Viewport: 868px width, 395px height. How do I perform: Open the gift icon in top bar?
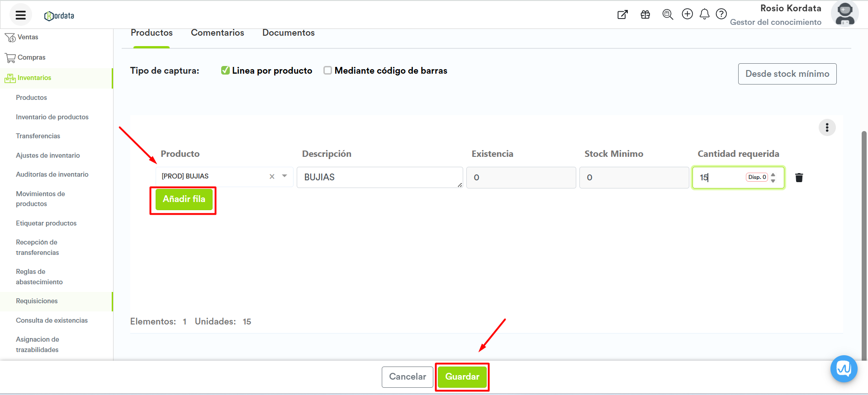point(645,14)
